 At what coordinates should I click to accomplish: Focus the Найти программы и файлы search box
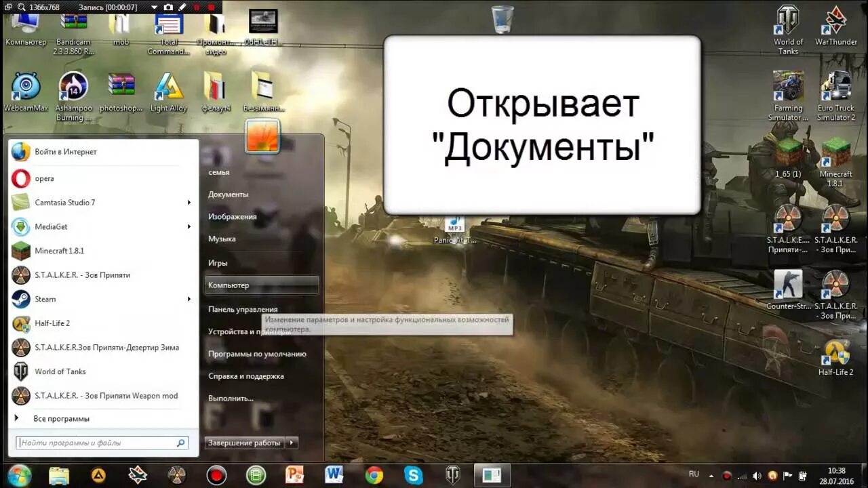click(x=102, y=443)
